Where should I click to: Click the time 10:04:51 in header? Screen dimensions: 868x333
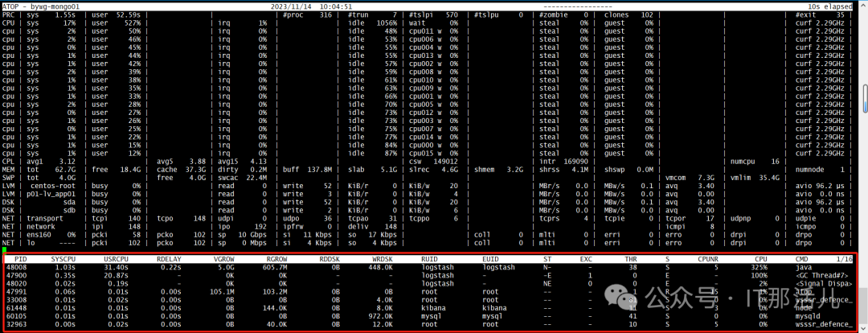[x=335, y=6]
